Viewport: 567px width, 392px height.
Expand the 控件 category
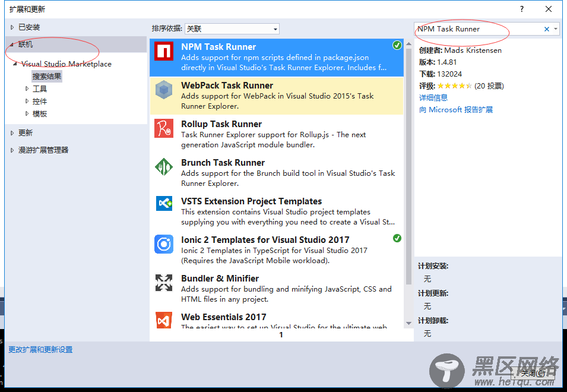[x=27, y=101]
